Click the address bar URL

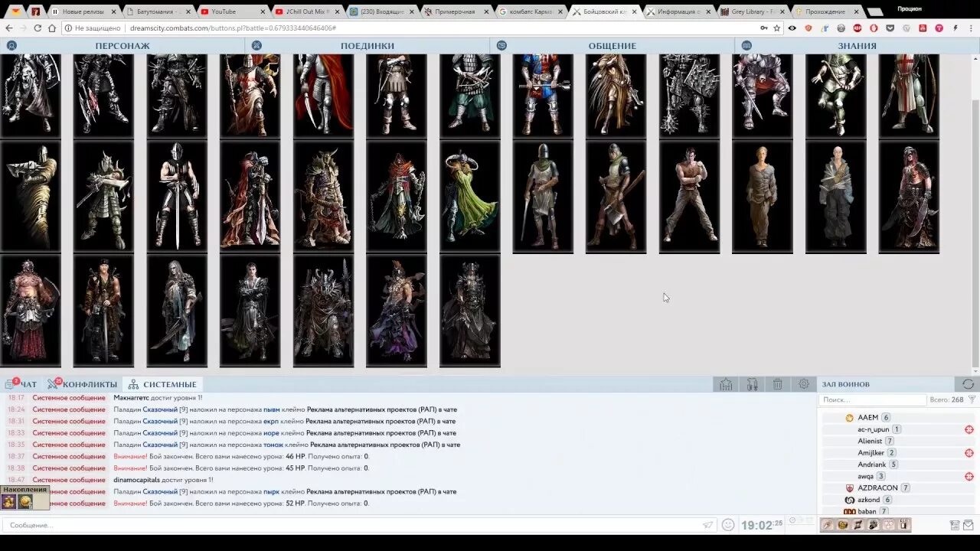[x=233, y=28]
